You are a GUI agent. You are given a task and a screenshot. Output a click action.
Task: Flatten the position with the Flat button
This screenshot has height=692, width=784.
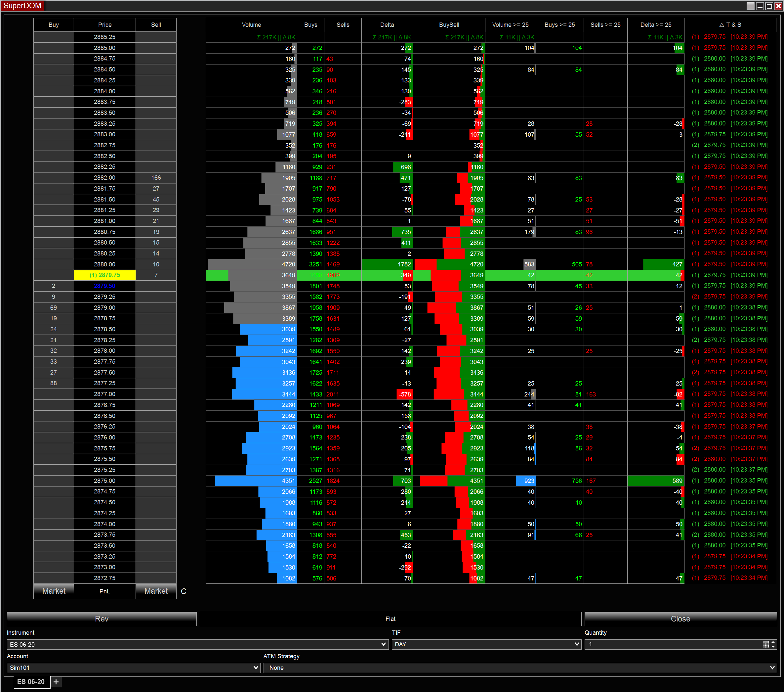[391, 619]
